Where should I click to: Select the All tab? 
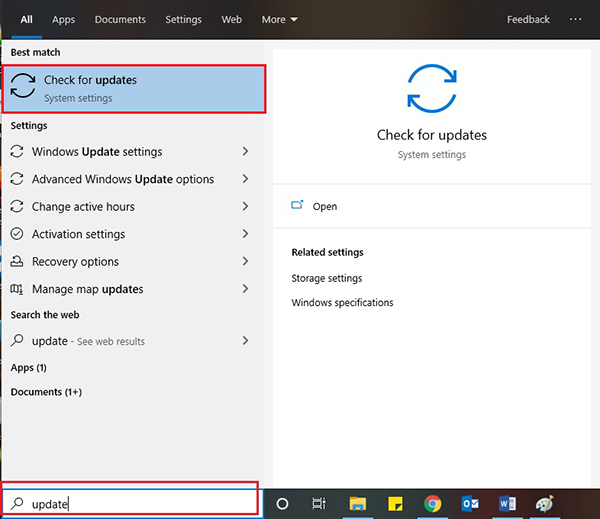pos(26,20)
